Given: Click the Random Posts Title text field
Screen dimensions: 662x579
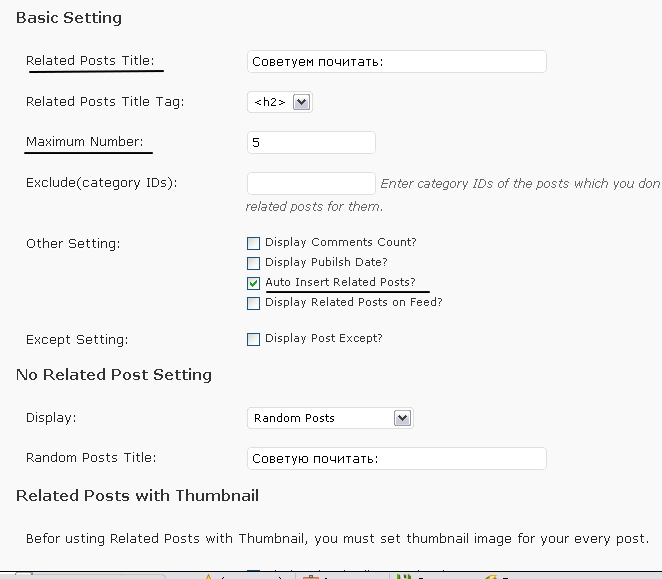Looking at the screenshot, I should (396, 458).
